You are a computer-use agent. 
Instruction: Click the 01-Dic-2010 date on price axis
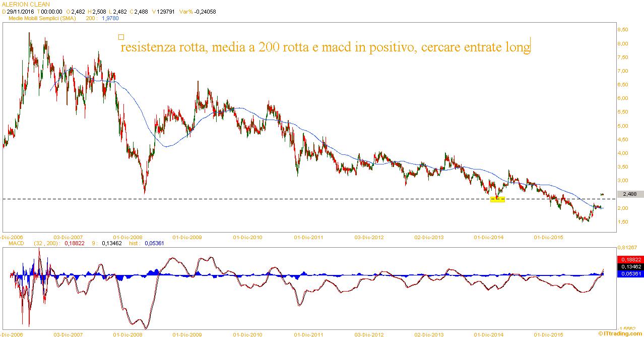tap(247, 237)
